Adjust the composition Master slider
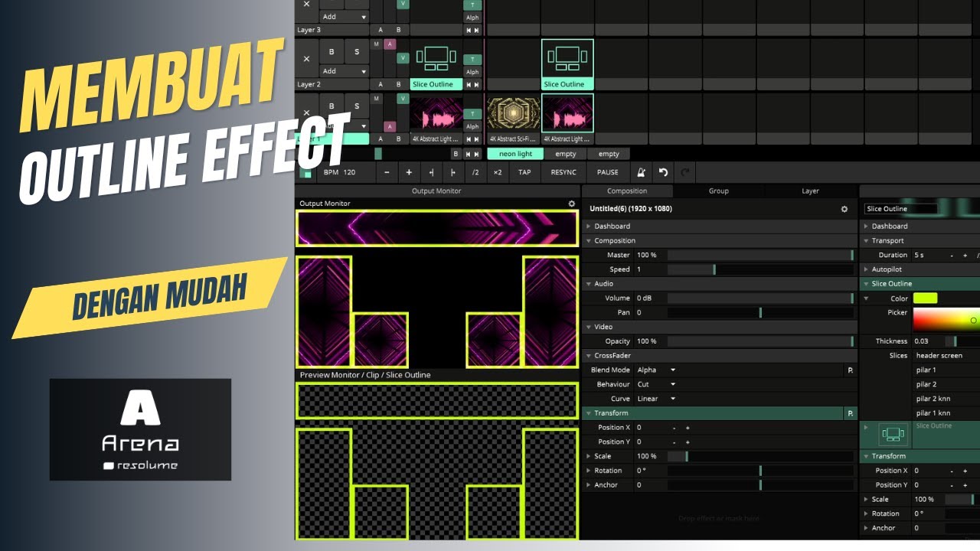The image size is (980, 551). pos(760,255)
